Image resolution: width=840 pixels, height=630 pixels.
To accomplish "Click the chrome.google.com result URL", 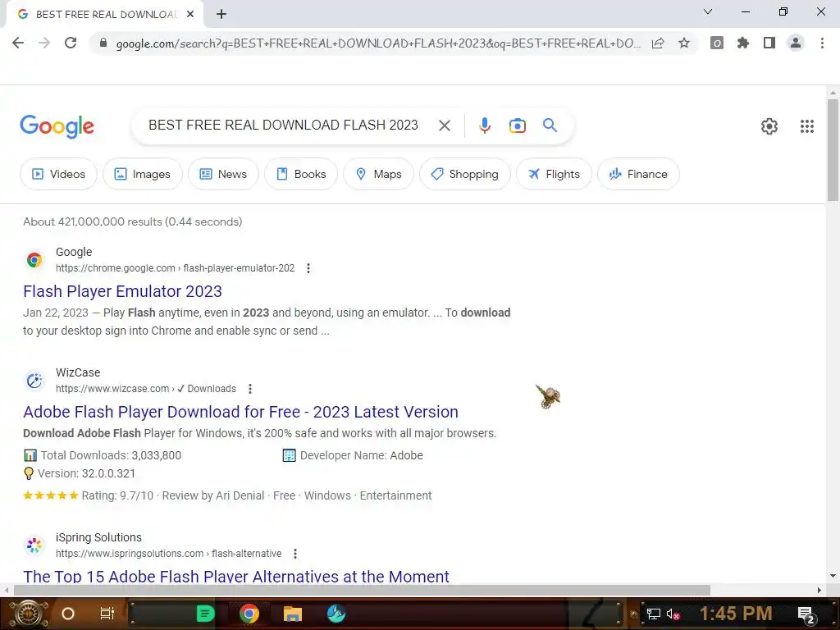I will (x=176, y=268).
